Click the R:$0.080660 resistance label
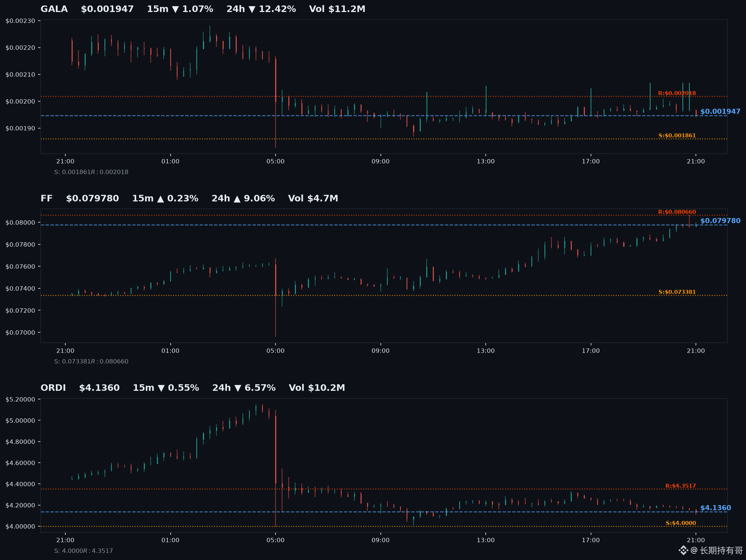This screenshot has height=560, width=746. (677, 212)
